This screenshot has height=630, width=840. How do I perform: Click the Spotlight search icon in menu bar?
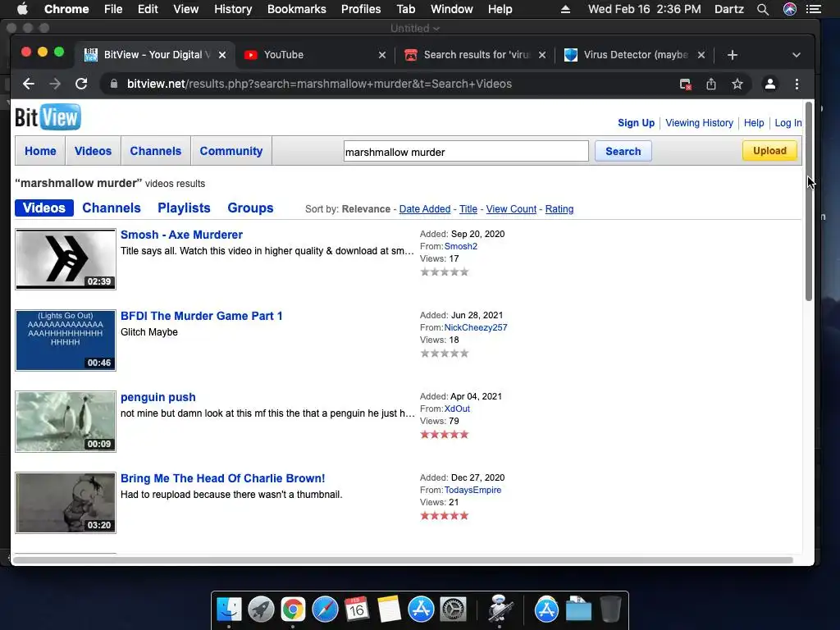point(763,9)
